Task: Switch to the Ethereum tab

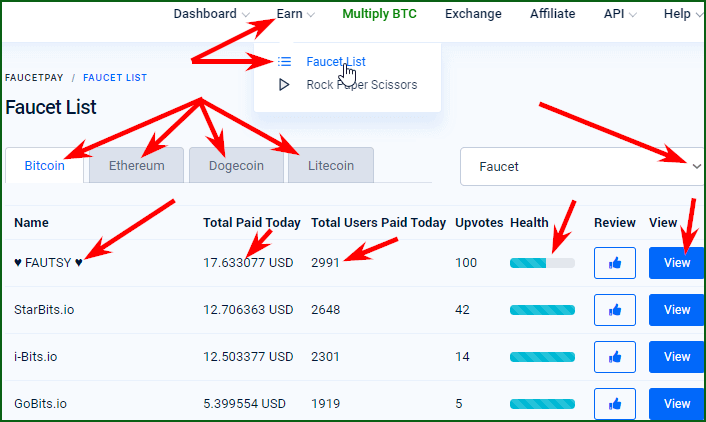Action: (x=136, y=165)
